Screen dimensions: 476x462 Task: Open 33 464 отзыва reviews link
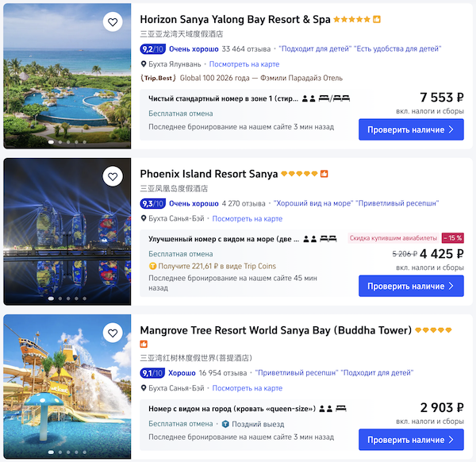(244, 48)
